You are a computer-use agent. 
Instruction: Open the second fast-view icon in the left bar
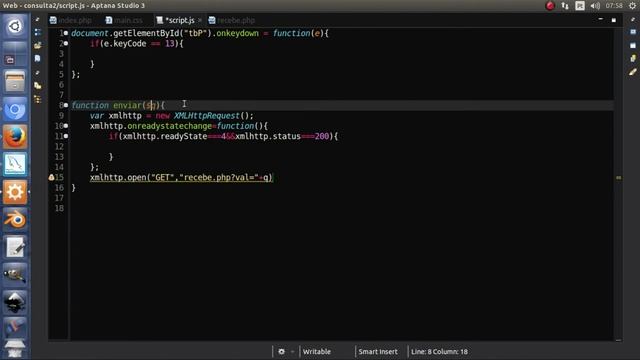(x=38, y=32)
